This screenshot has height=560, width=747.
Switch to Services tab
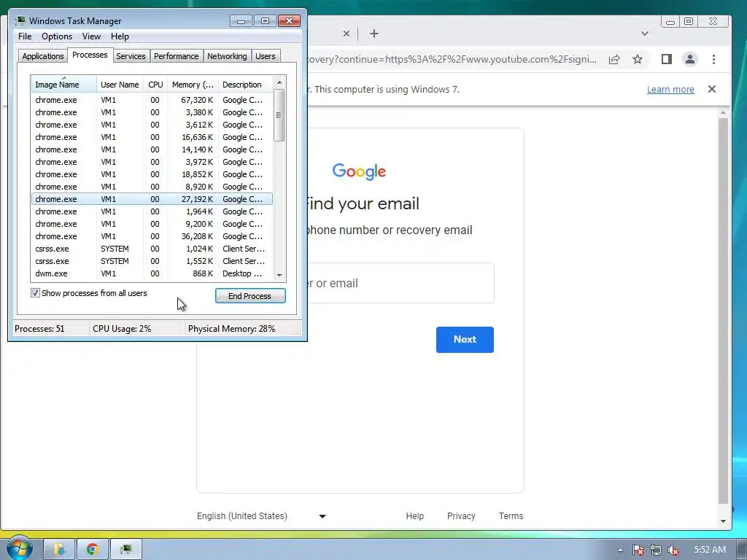pyautogui.click(x=131, y=56)
